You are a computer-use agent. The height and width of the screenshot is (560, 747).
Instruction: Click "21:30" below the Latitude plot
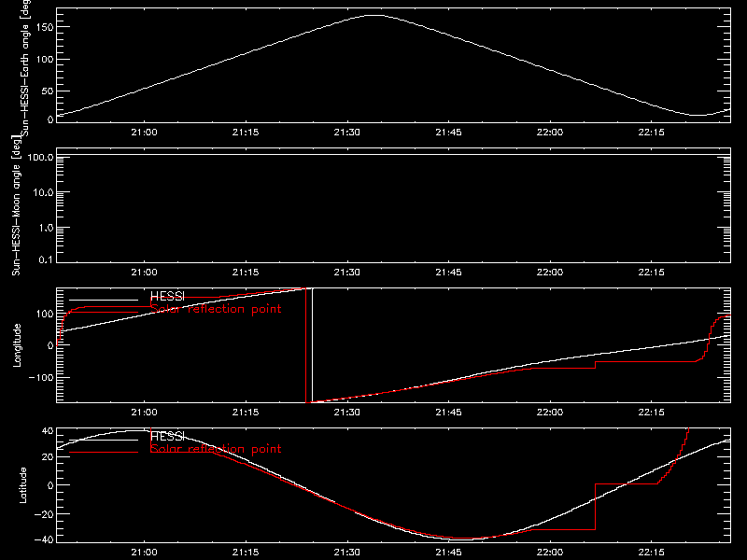point(346,552)
